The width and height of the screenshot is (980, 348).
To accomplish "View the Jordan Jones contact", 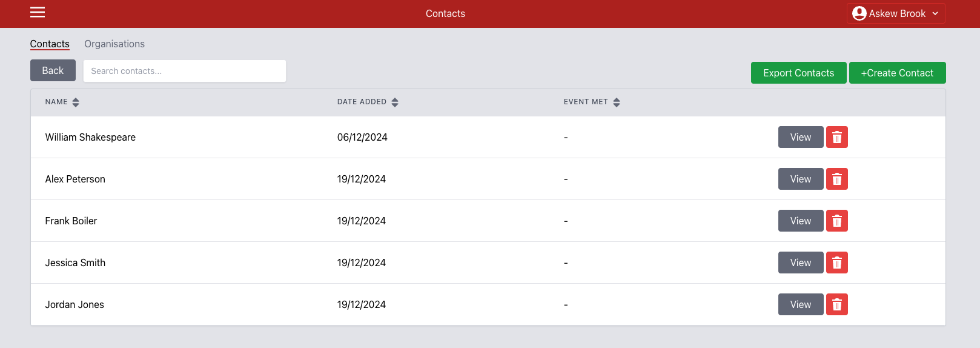I will (x=801, y=304).
